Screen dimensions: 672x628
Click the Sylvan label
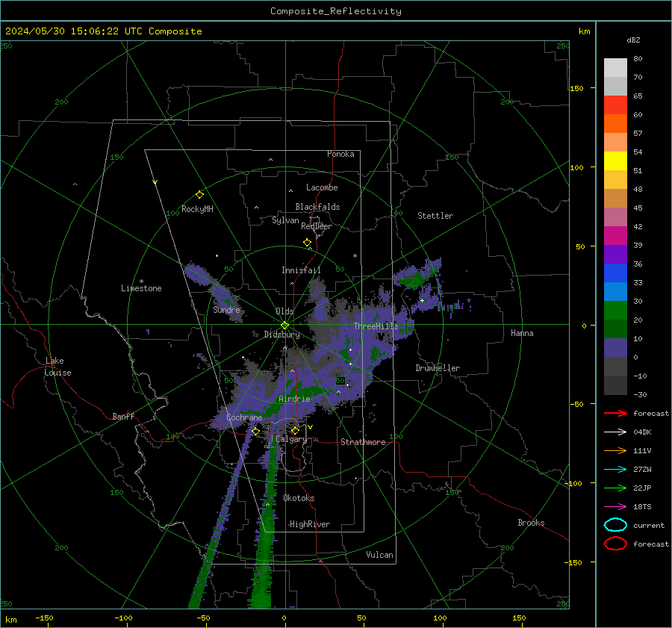tap(286, 220)
